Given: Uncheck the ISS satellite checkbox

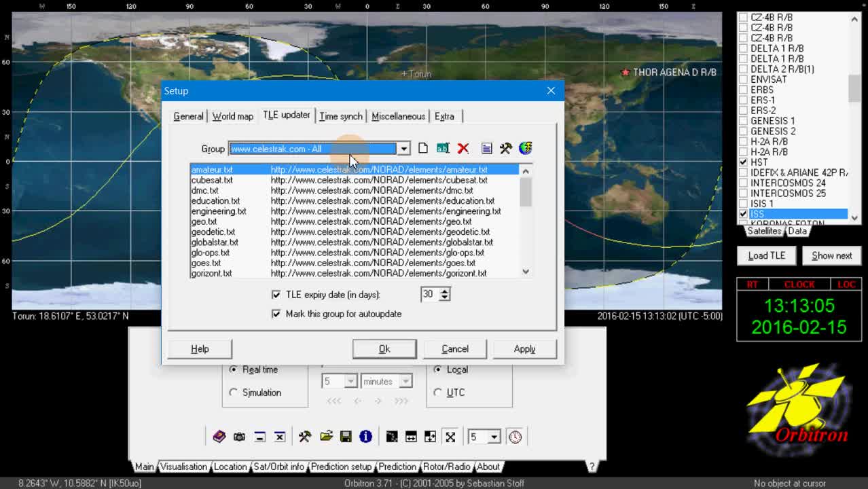Looking at the screenshot, I should coord(743,214).
